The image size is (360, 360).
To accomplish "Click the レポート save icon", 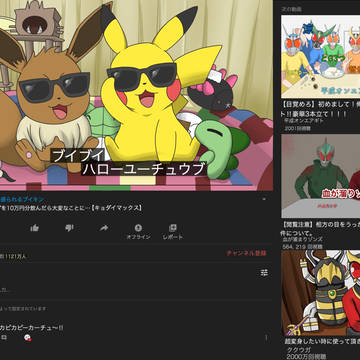I will (x=173, y=228).
